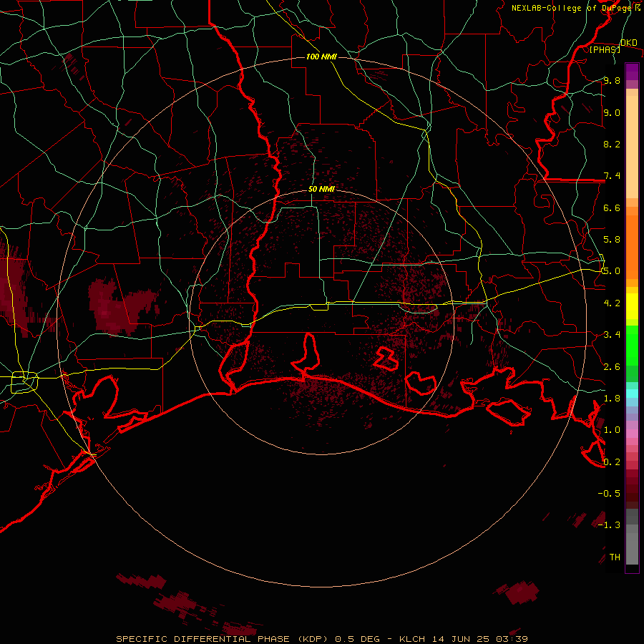Click the 3.4 value on the color scale
This screenshot has height=644, width=644.
tap(612, 335)
